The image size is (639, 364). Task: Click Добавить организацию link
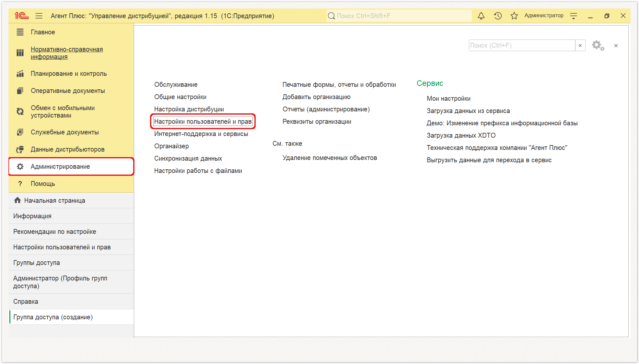pos(316,97)
